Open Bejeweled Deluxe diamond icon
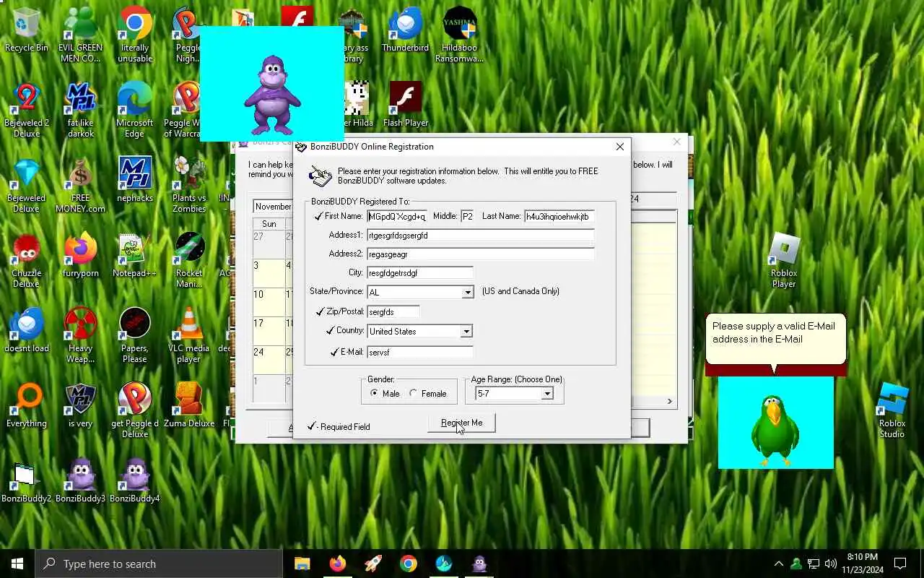This screenshot has height=578, width=924. tap(27, 186)
